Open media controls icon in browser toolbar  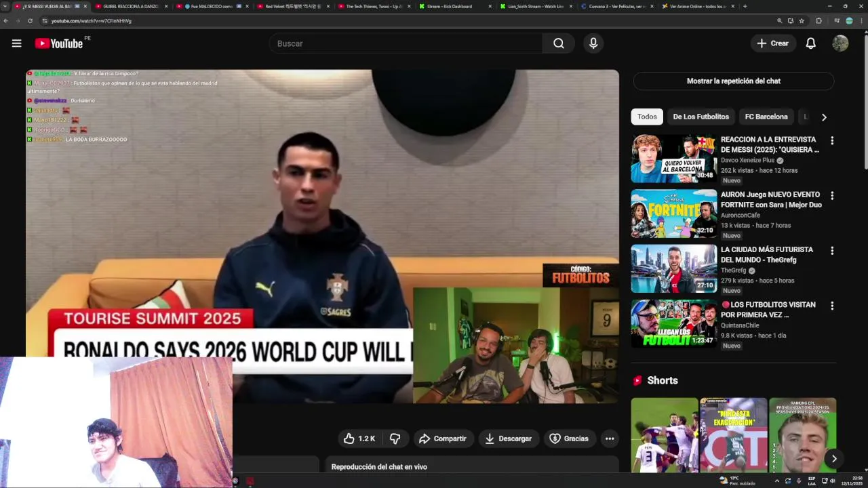click(x=837, y=21)
